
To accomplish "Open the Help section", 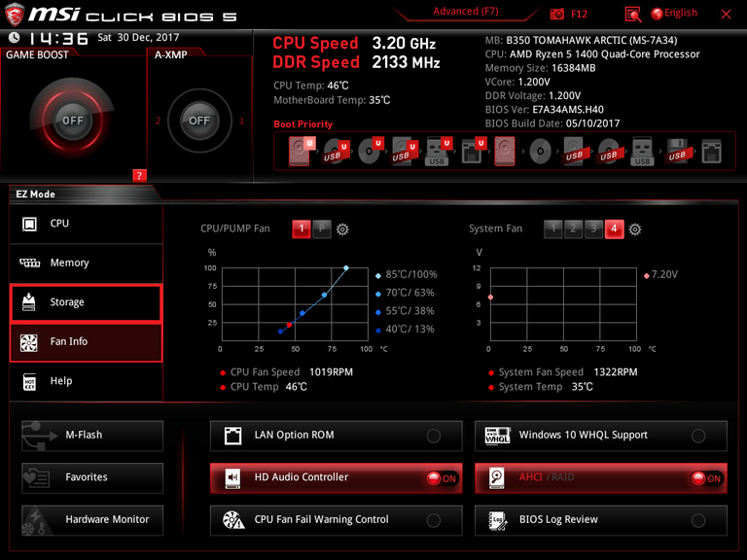I will pos(87,381).
